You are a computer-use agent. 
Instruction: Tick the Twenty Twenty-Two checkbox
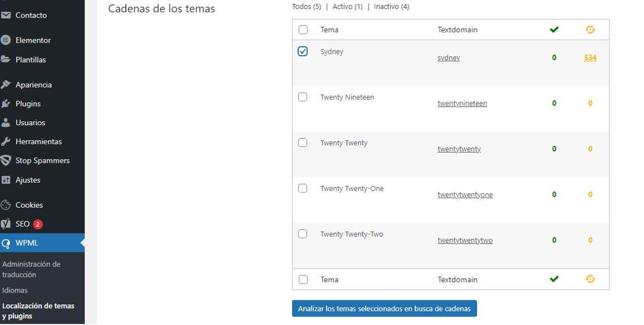coord(303,234)
